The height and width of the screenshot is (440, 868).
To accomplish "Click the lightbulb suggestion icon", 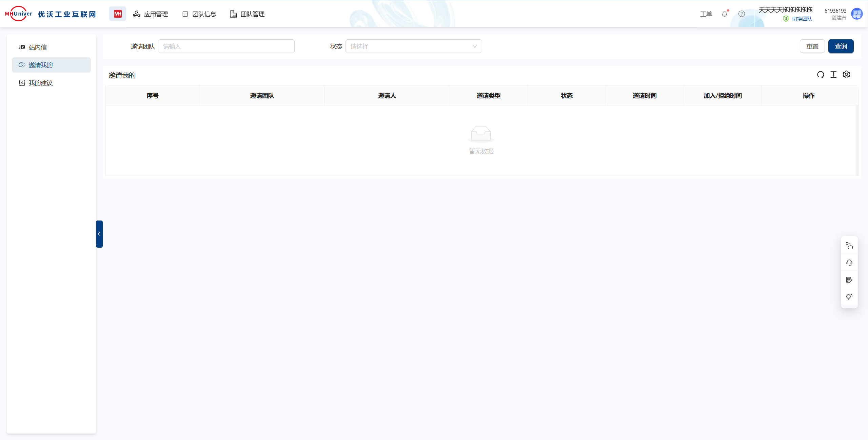I will click(849, 297).
